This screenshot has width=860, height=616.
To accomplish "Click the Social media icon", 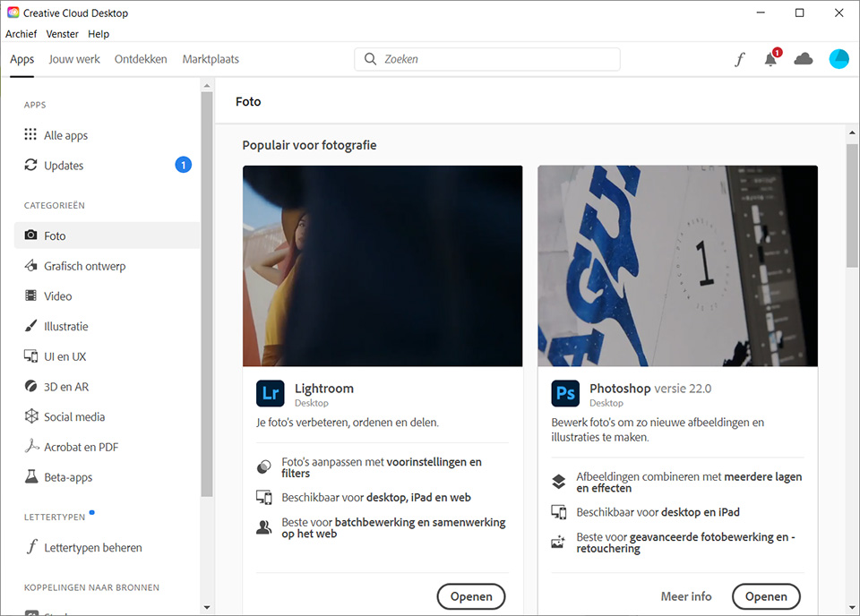I will click(x=31, y=416).
